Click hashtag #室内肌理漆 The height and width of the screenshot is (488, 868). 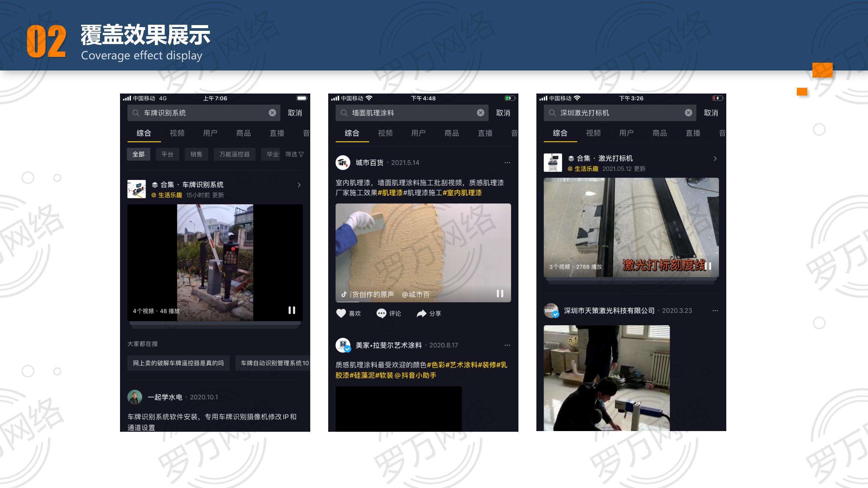click(462, 193)
